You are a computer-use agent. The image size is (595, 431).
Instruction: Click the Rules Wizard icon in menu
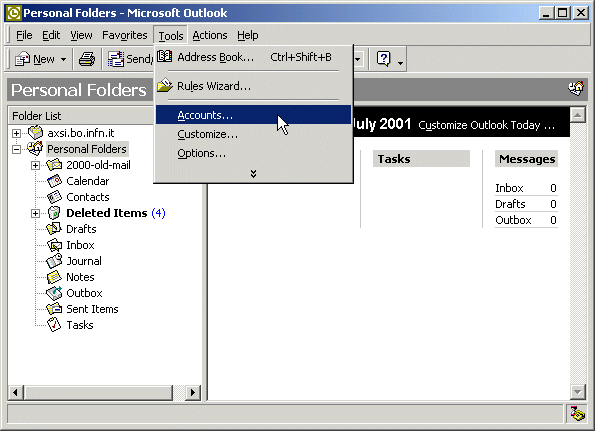click(x=165, y=85)
